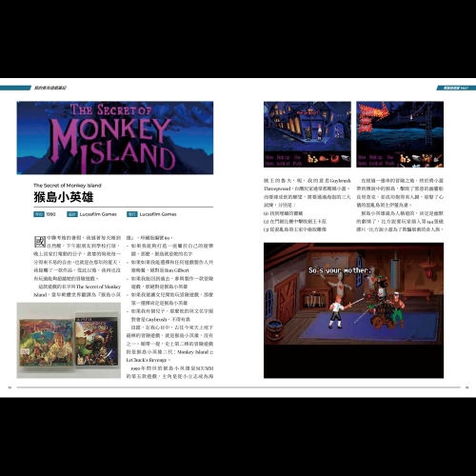This screenshot has width=476, height=476.
Task: Click the English subtitle The Secret of Monkey Island
Action: tap(68, 186)
